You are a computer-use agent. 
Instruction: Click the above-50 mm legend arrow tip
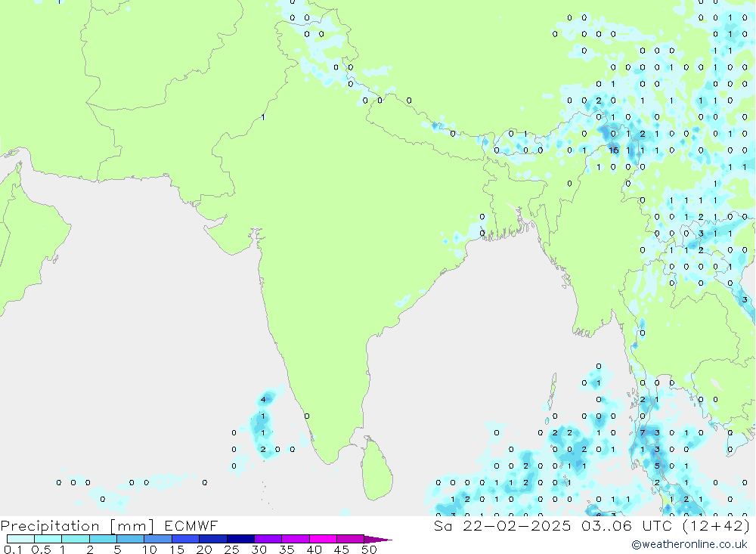click(379, 540)
